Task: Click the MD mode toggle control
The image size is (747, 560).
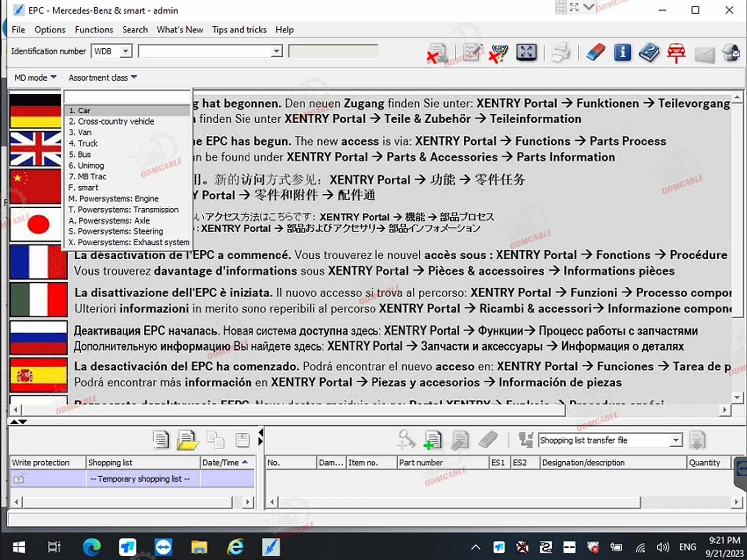Action: coord(34,77)
